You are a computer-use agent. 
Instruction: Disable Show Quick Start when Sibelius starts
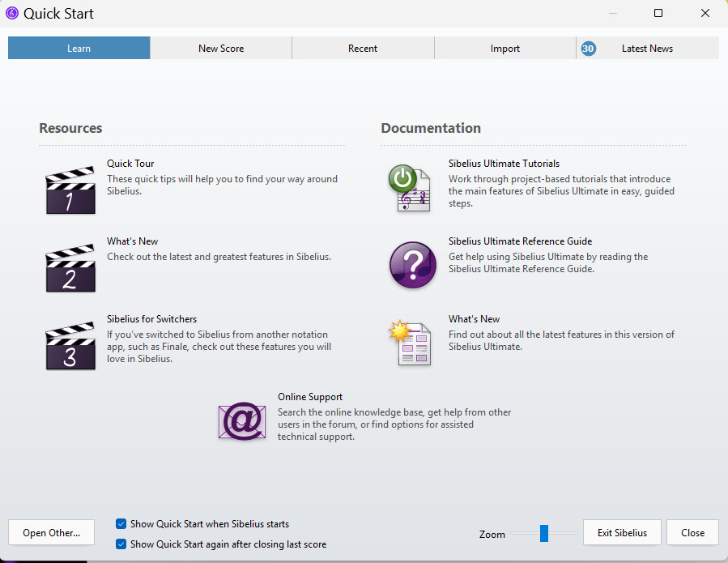pos(121,524)
